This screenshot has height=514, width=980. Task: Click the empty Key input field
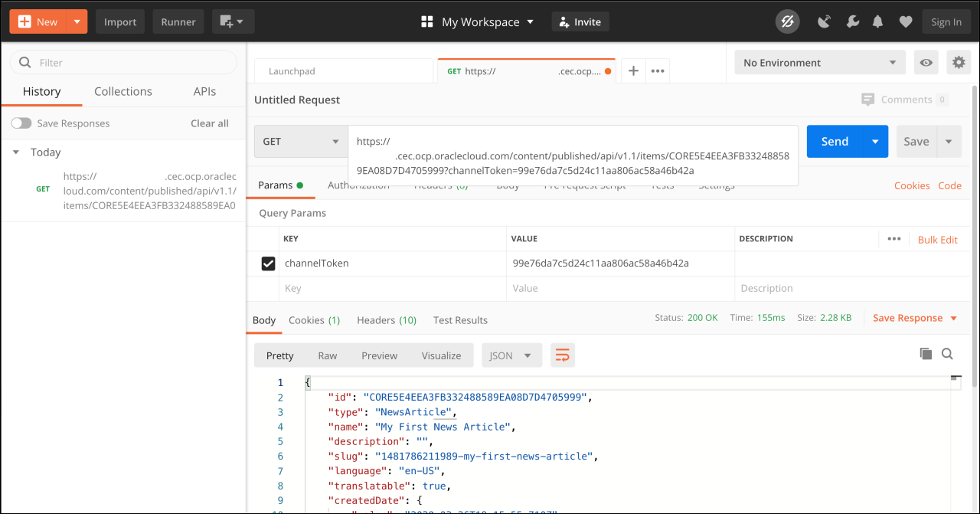393,289
